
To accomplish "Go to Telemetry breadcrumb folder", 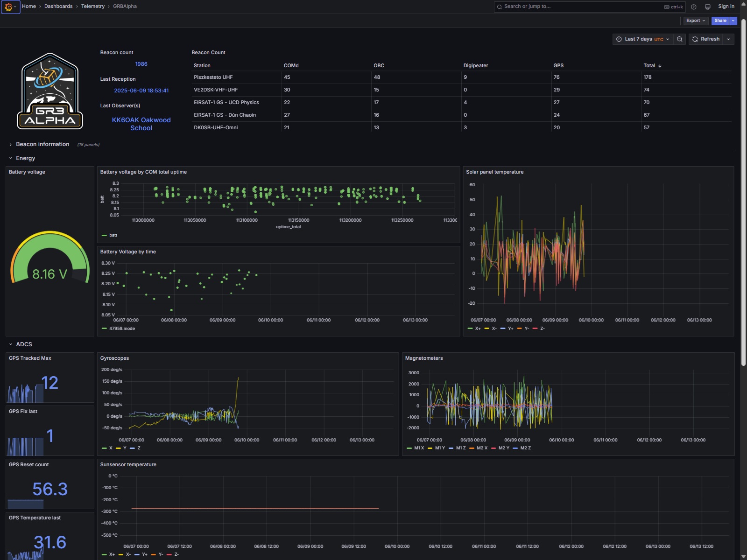I will click(x=93, y=7).
